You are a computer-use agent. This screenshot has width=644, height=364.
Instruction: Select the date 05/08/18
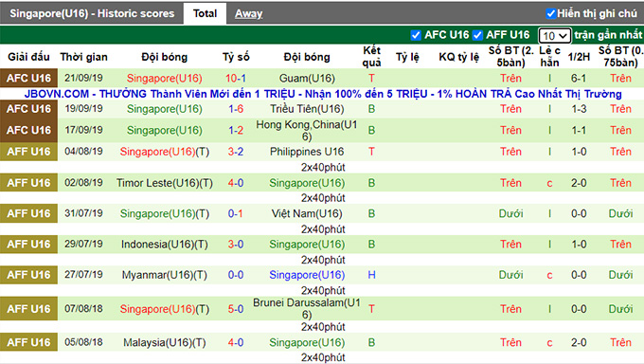click(83, 342)
